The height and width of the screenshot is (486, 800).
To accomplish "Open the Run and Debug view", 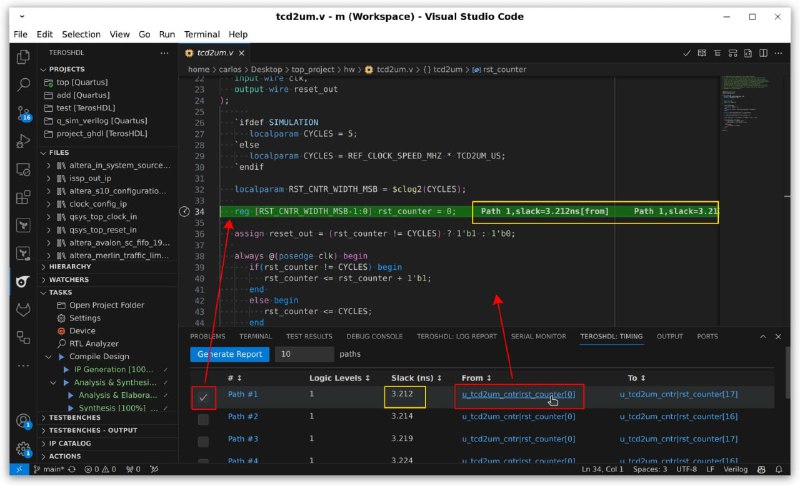I will click(x=23, y=141).
